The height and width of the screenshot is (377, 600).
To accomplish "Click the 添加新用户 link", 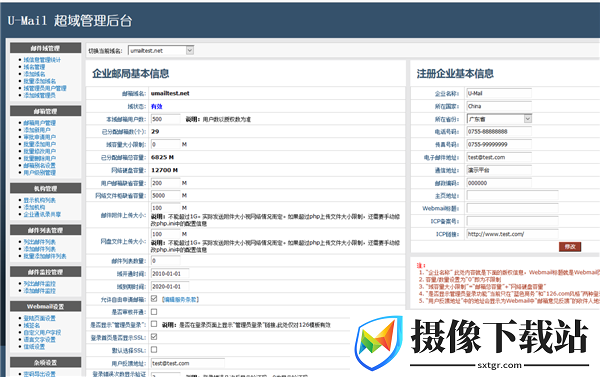I will [37, 130].
